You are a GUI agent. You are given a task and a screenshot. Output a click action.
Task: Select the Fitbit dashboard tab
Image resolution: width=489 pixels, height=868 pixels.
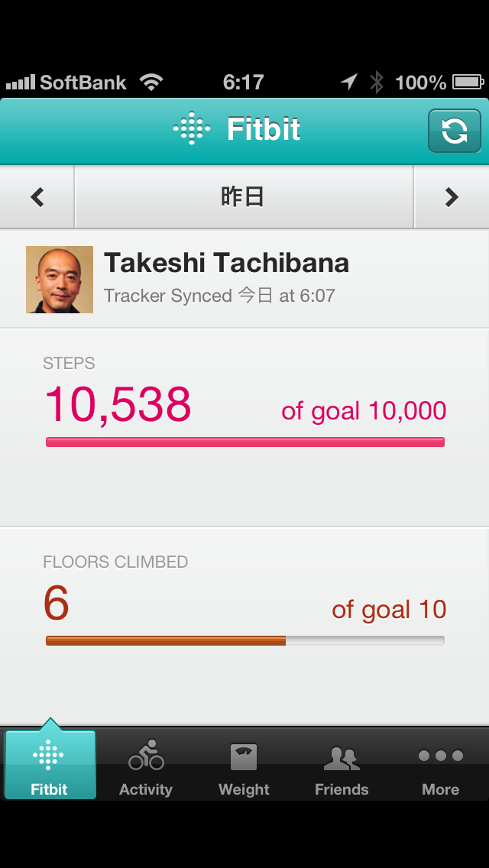click(50, 764)
